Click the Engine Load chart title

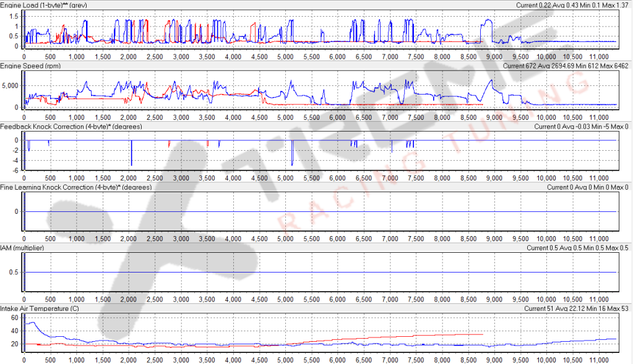(54, 5)
